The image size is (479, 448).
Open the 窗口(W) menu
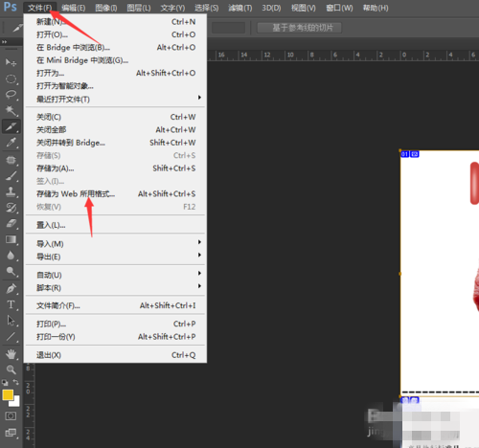(339, 8)
